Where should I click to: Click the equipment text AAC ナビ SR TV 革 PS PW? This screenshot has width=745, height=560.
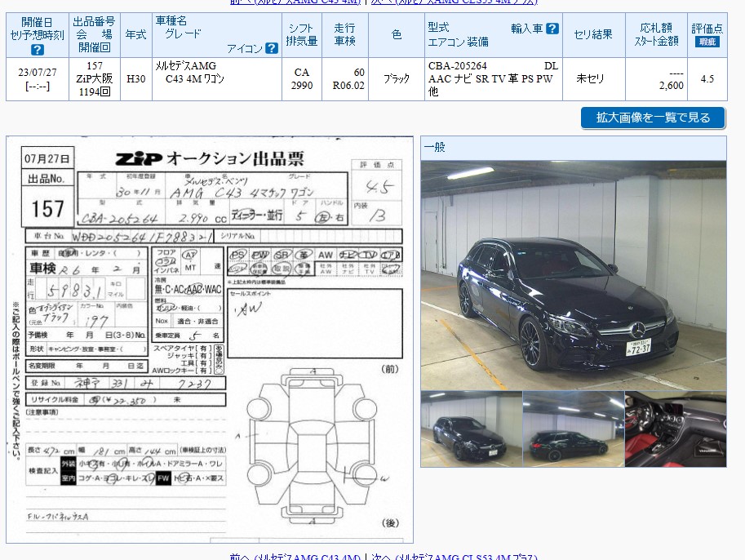click(x=490, y=79)
